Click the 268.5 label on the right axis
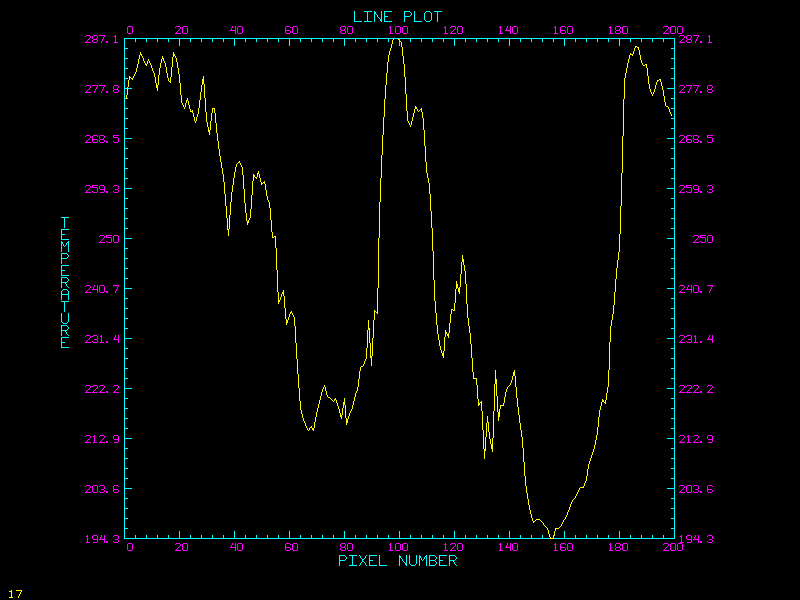 pyautogui.click(x=695, y=139)
